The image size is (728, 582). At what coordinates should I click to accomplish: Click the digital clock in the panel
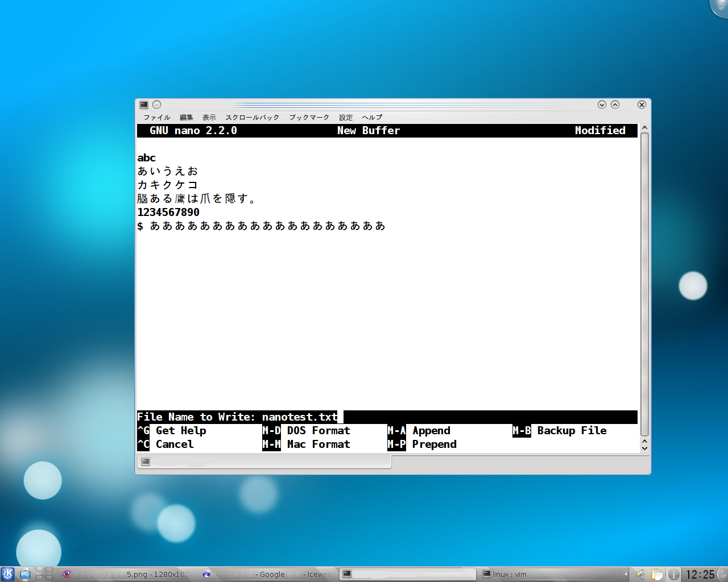700,574
